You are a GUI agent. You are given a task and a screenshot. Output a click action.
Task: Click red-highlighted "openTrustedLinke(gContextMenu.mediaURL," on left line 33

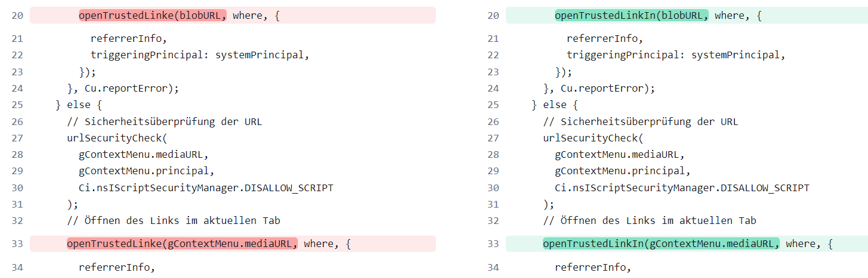pyautogui.click(x=182, y=244)
